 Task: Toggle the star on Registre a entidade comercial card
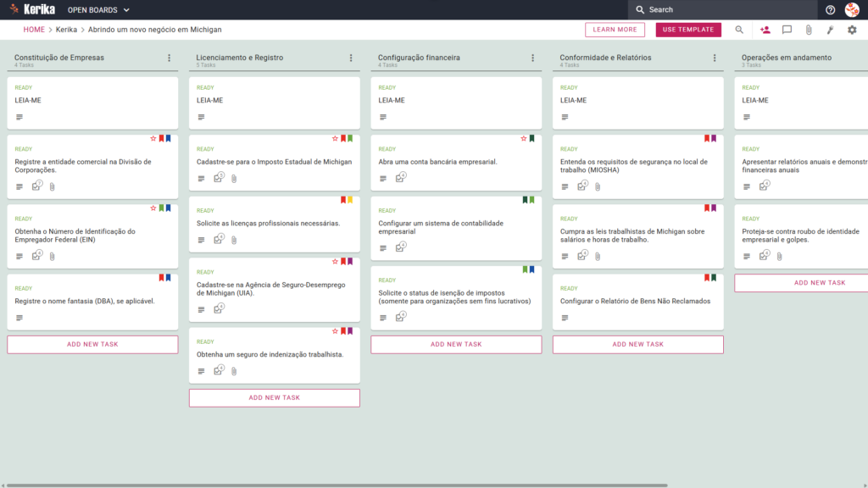coord(153,138)
